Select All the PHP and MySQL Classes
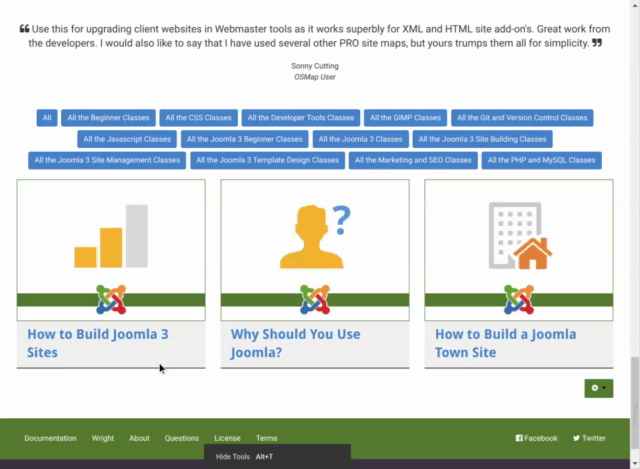Viewport: 640px width, 469px height. (x=542, y=160)
